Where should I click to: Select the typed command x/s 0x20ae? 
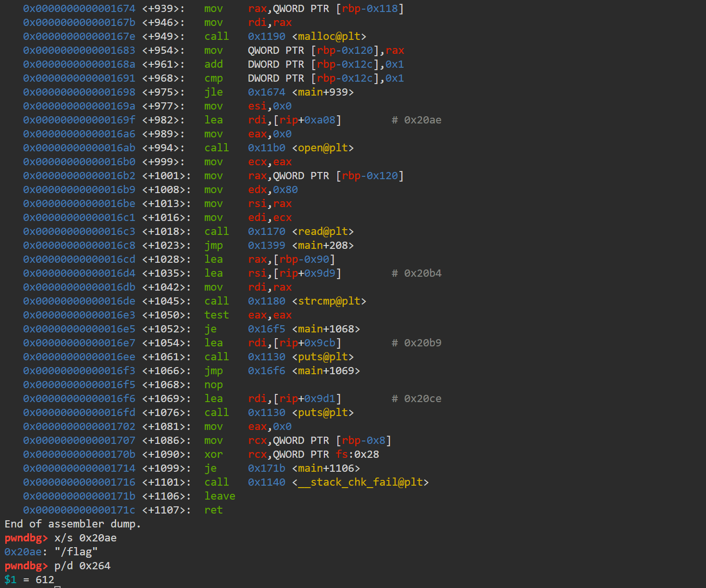pyautogui.click(x=86, y=538)
